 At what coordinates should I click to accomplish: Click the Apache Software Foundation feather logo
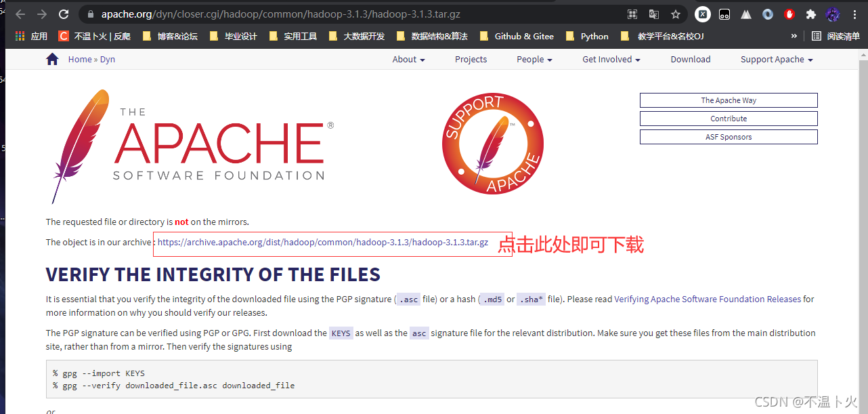[190, 145]
